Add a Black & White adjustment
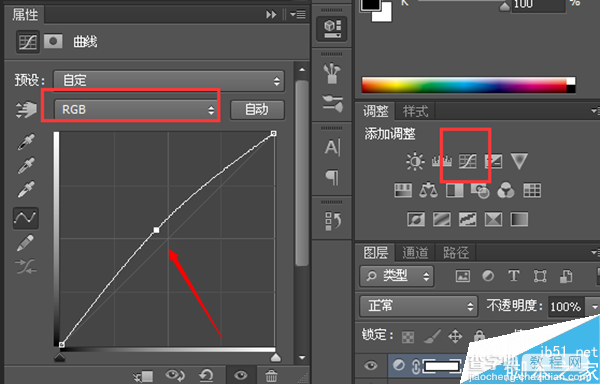The image size is (600, 384). (455, 190)
